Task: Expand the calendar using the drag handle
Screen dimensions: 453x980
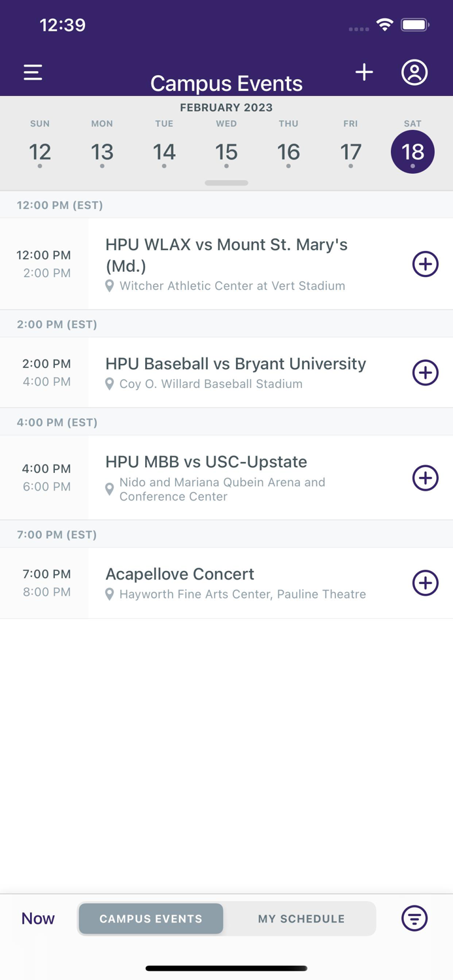Action: [226, 183]
